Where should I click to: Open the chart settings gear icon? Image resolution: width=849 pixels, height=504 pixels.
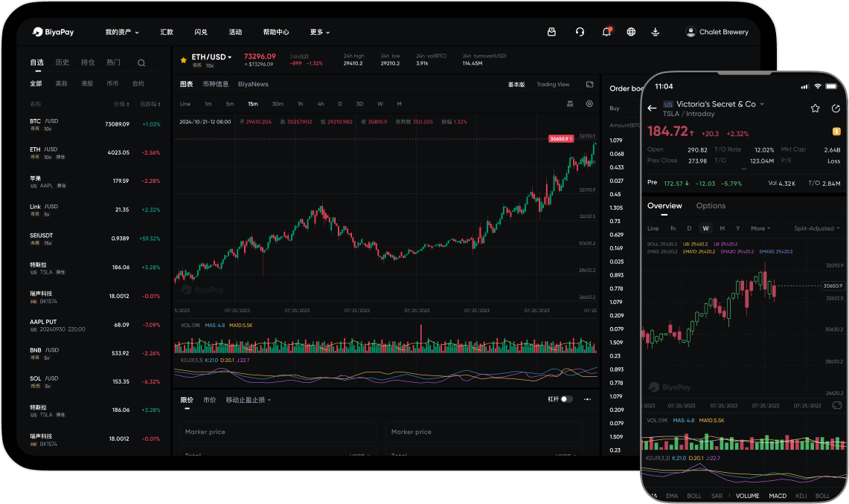[x=589, y=104]
